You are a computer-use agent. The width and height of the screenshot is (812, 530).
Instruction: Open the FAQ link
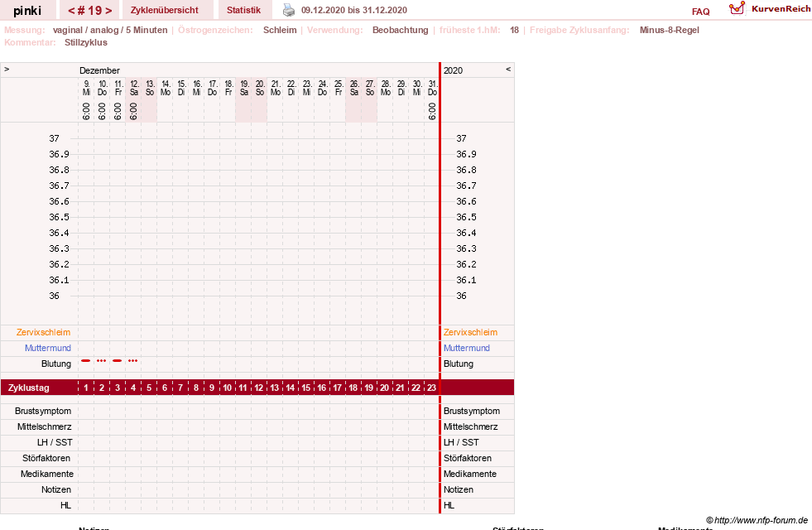coord(700,12)
